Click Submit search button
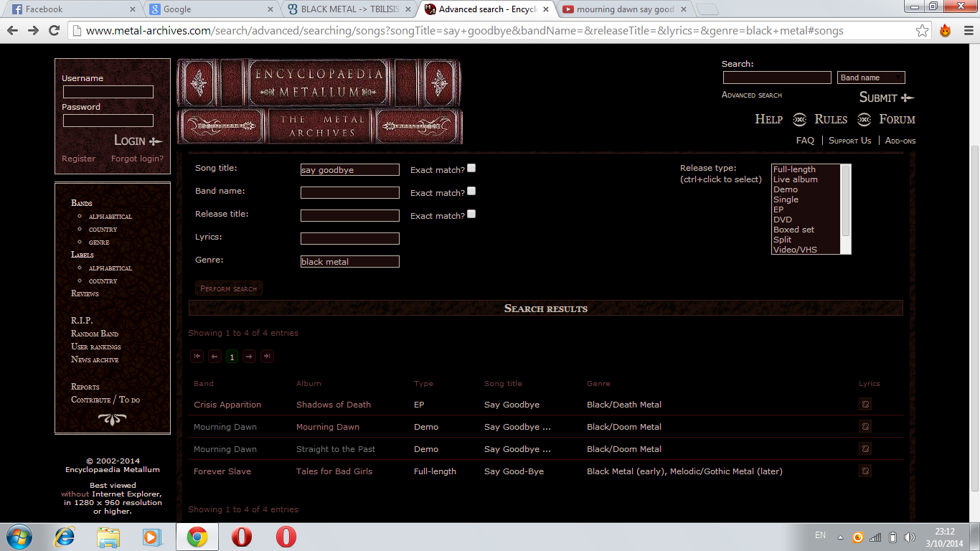 point(887,98)
